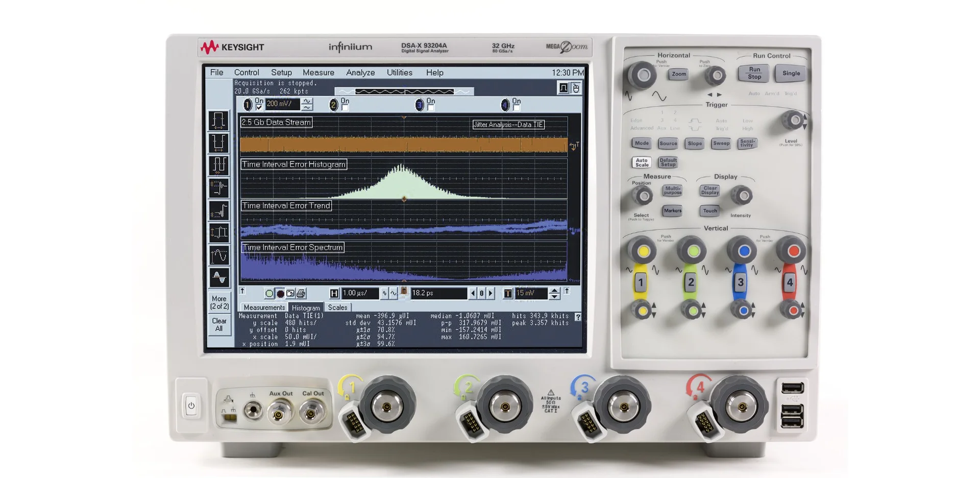Click the More (2 of 2) button
This screenshot has width=980, height=478.
pyautogui.click(x=219, y=302)
